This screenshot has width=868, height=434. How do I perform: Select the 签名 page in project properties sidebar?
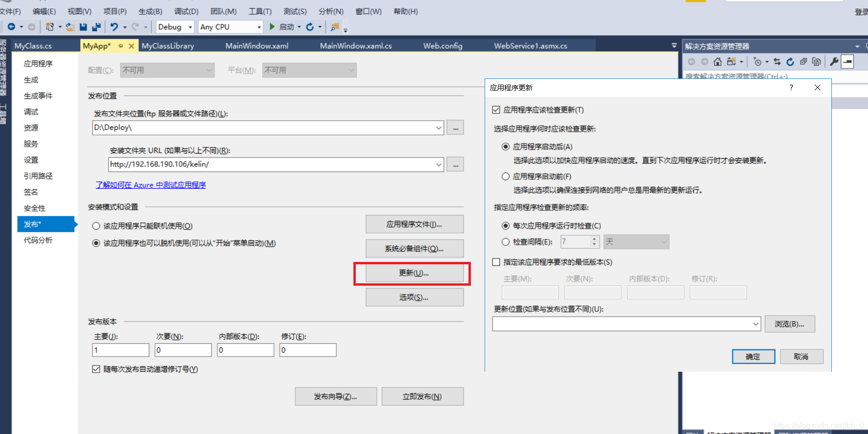tap(31, 192)
